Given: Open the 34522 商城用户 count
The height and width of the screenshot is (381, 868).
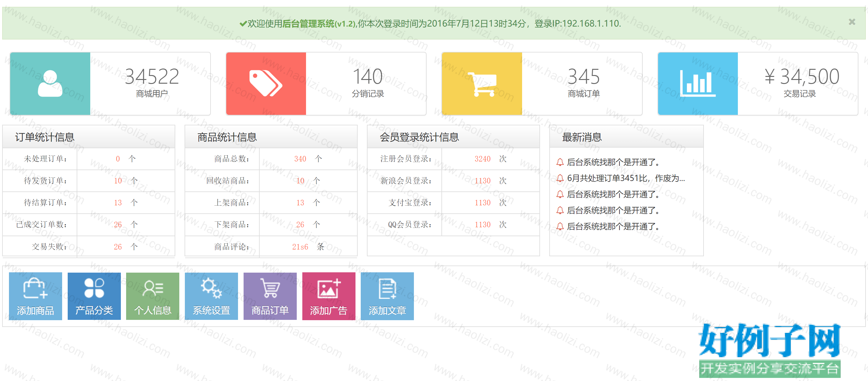Looking at the screenshot, I should [x=152, y=77].
